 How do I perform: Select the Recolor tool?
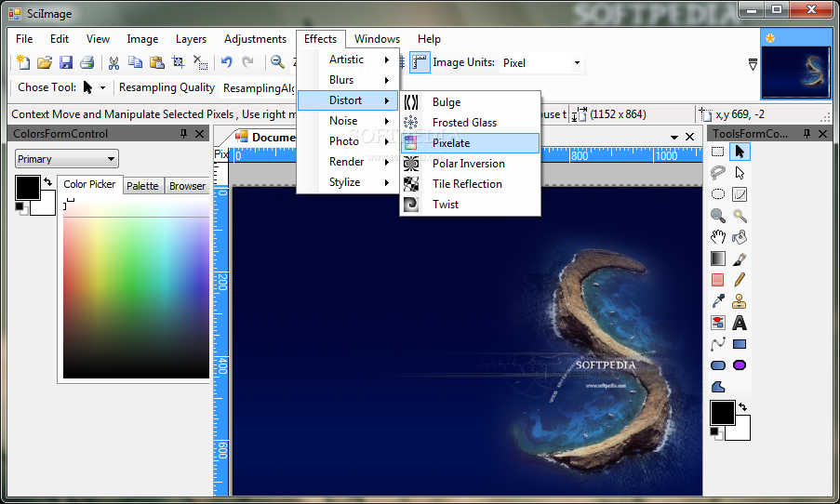tap(718, 323)
